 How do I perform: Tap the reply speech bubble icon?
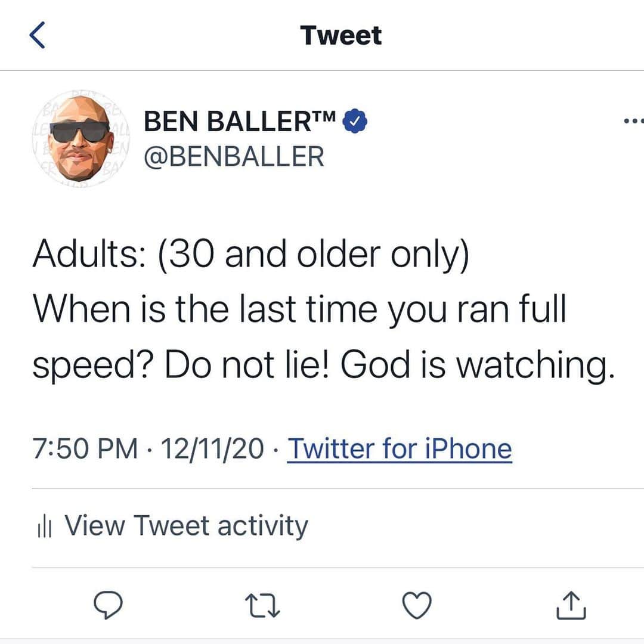(108, 605)
